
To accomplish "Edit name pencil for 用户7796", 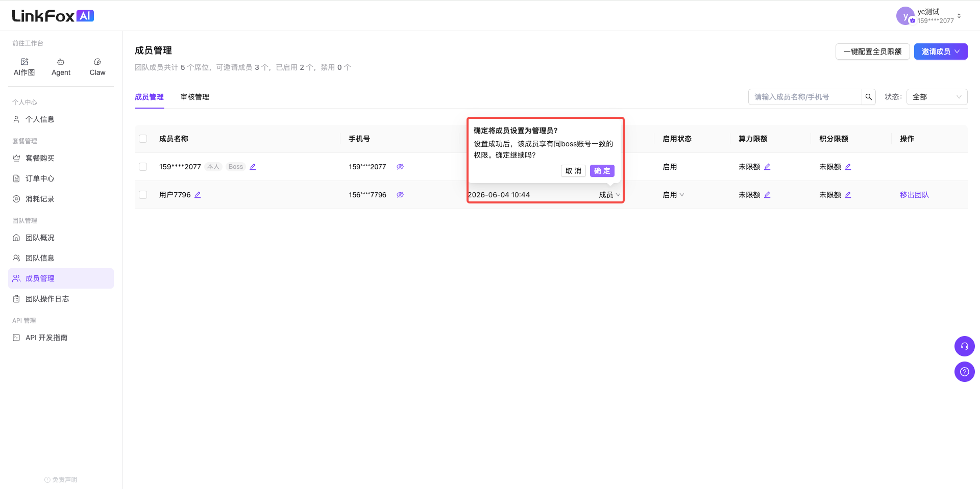I will [x=198, y=195].
